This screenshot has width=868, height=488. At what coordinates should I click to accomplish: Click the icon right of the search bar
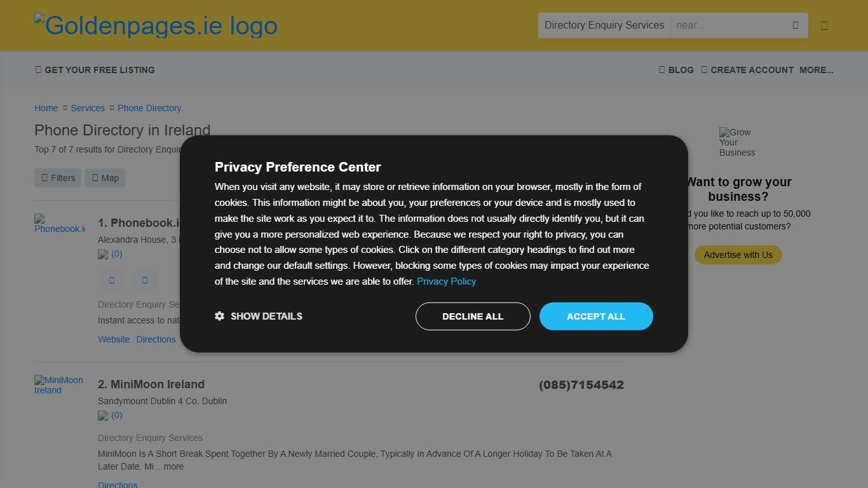(824, 25)
